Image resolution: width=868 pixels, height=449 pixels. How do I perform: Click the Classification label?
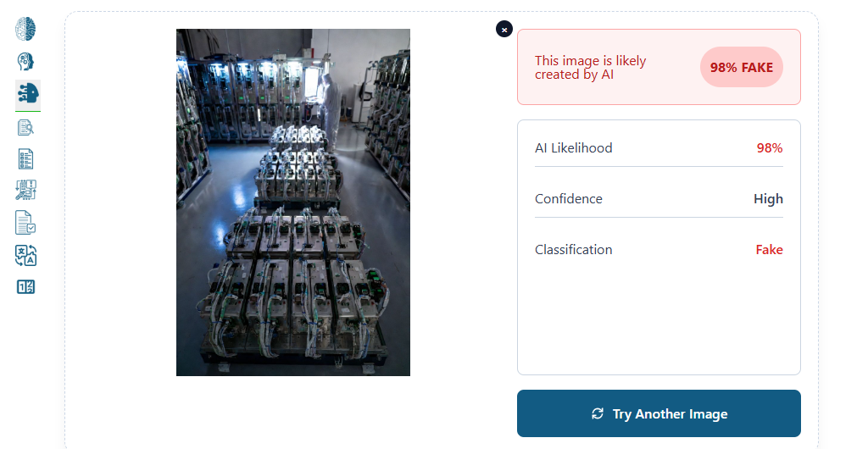[x=574, y=250]
